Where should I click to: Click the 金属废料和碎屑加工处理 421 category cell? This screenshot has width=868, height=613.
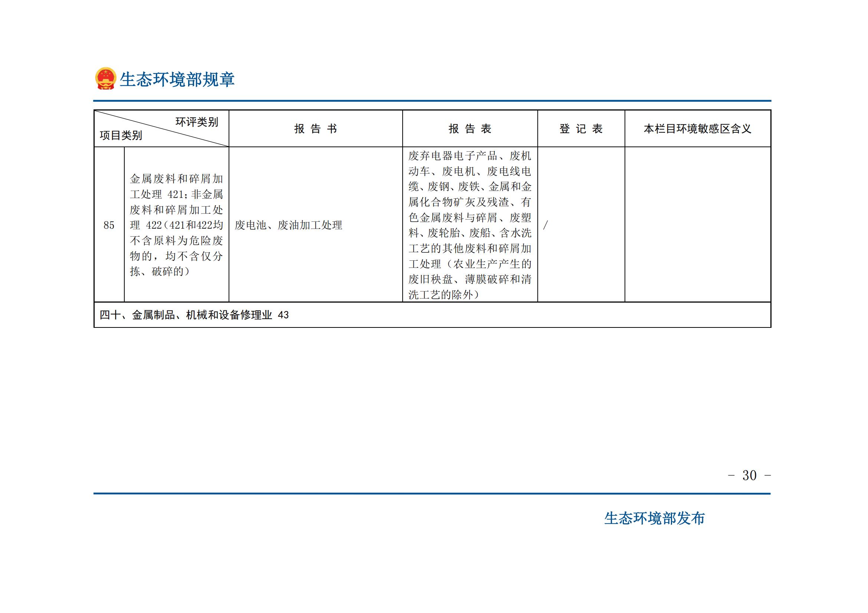point(177,225)
